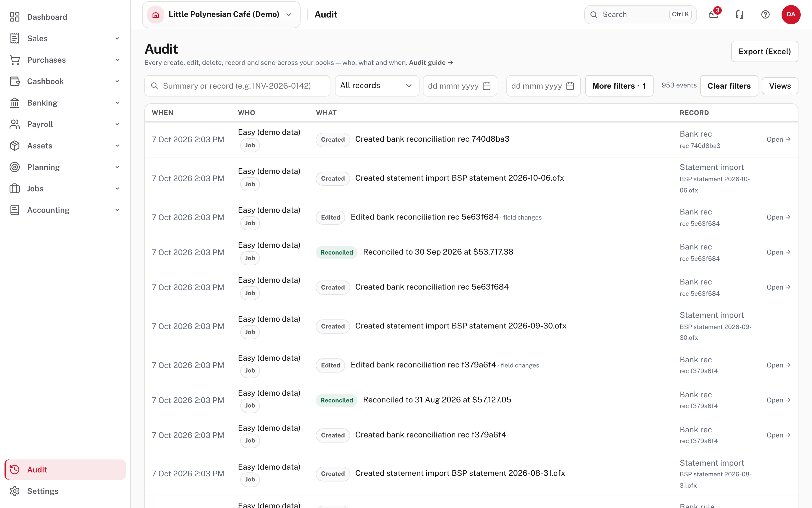812x508 pixels.
Task: Click the top Search Ctrl K field
Action: [x=640, y=14]
